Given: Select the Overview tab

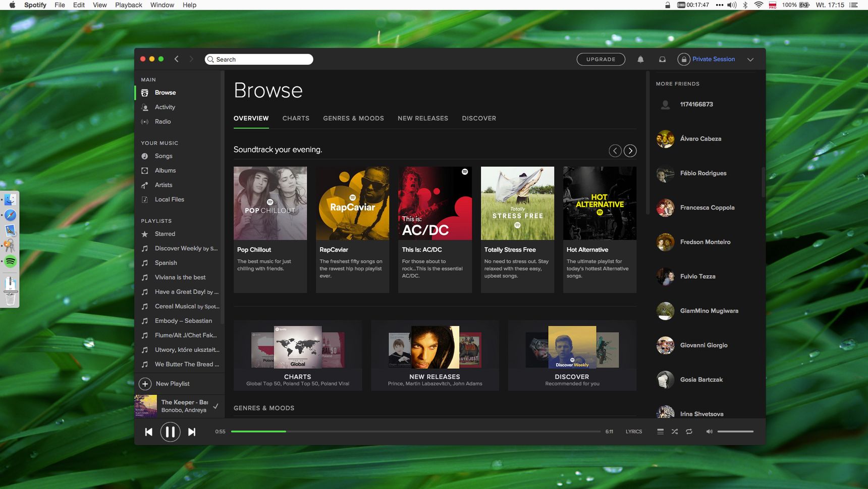Looking at the screenshot, I should [x=251, y=118].
